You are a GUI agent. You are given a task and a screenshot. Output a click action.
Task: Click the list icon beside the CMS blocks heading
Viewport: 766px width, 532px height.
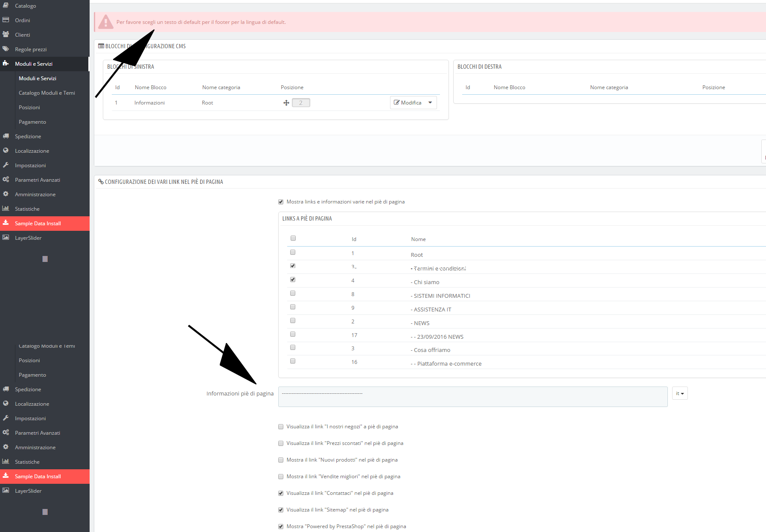[101, 46]
